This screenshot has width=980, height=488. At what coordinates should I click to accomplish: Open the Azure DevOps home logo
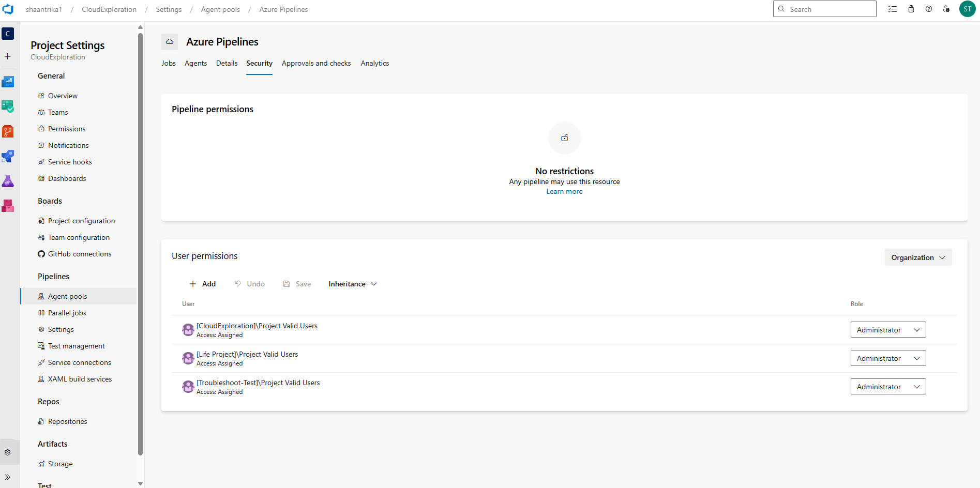point(8,9)
